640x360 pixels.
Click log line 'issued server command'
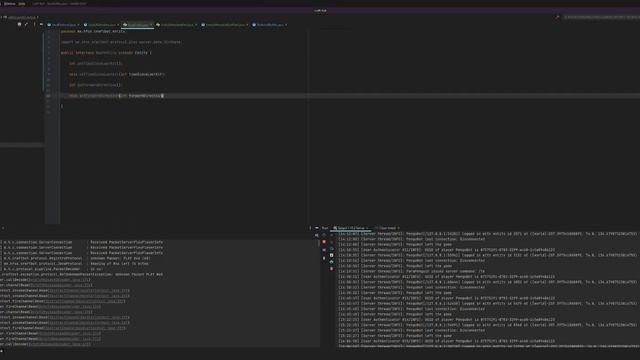click(411, 271)
